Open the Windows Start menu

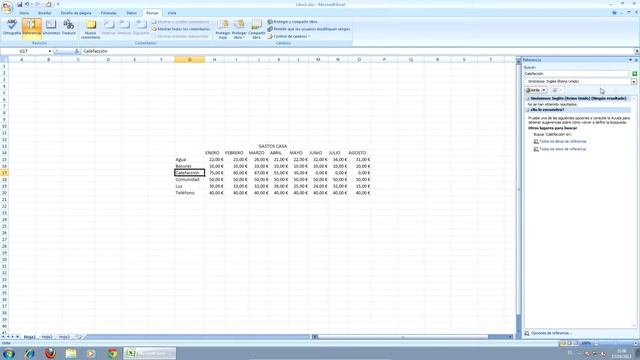[9, 353]
